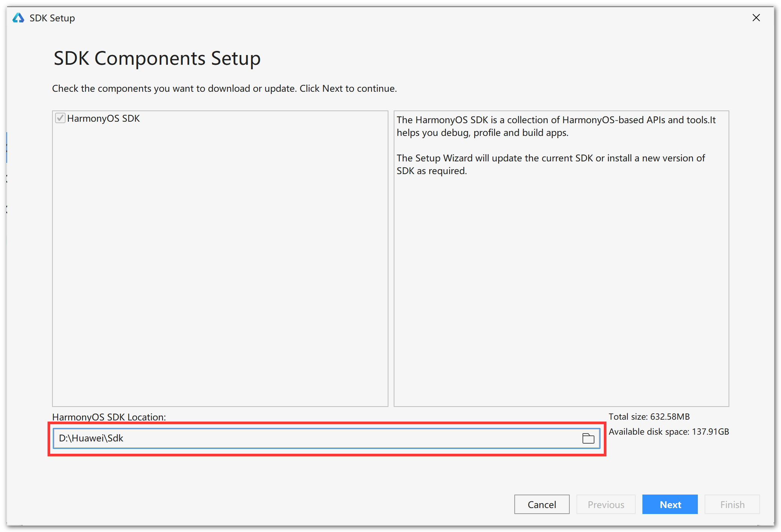
Task: Click the disabled Finish button
Action: coord(732,504)
